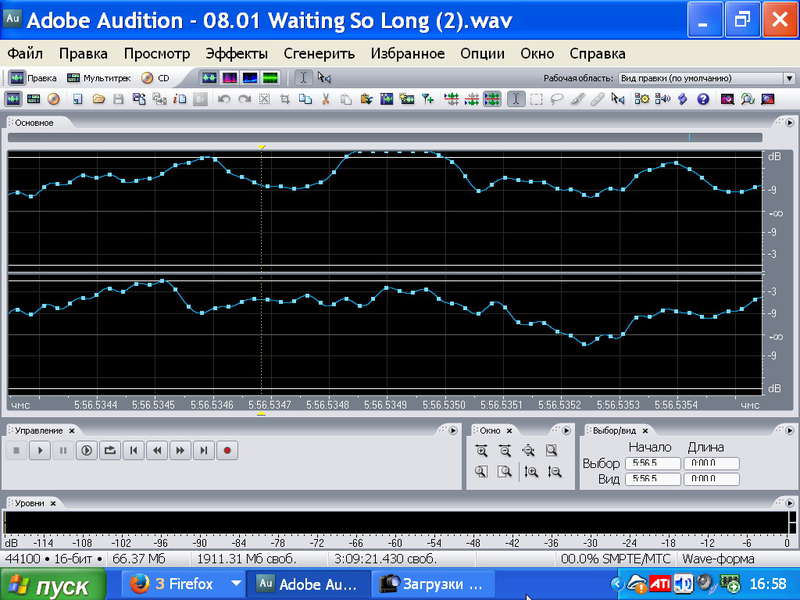The image size is (800, 600).
Task: Toggle spectral phase display
Action: pos(270,78)
